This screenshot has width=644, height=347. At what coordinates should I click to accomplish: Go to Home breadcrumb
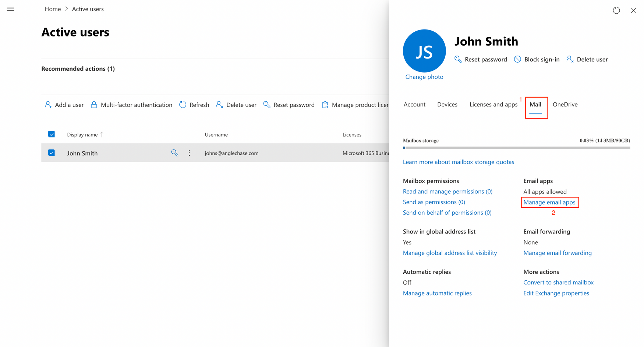tap(53, 9)
